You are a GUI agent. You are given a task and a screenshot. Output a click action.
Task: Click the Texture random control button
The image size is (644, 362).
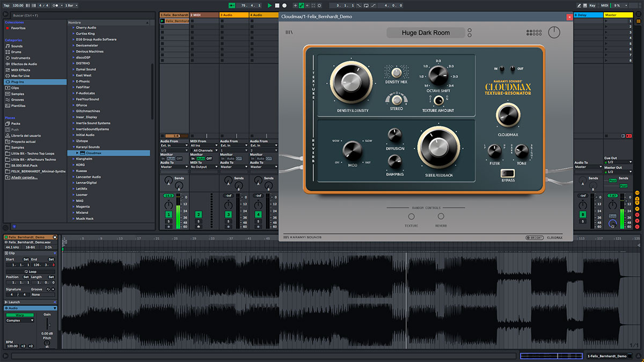(411, 217)
